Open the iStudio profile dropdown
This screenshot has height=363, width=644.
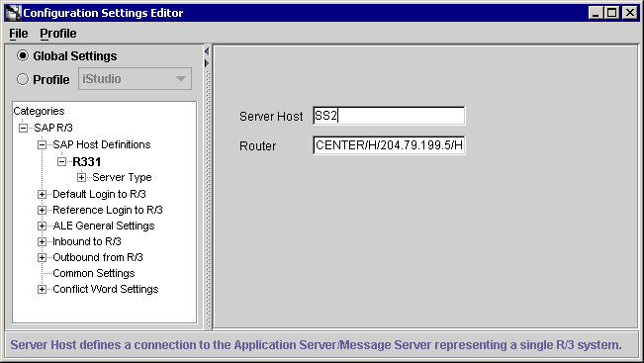135,79
